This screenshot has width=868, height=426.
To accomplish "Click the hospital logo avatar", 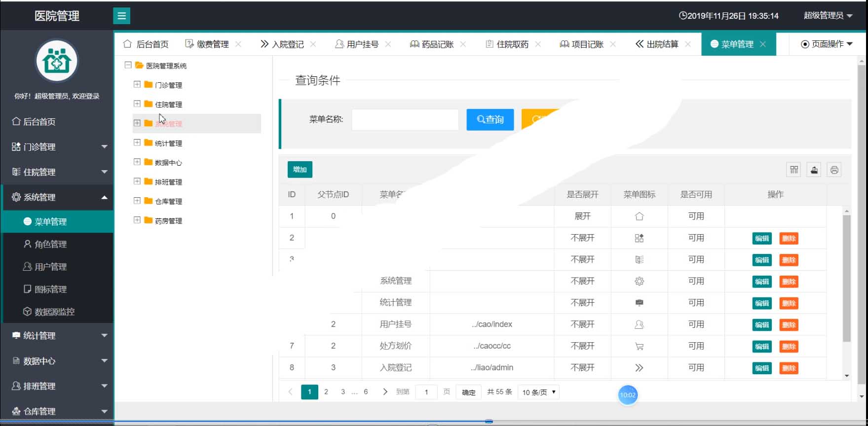I will (57, 61).
